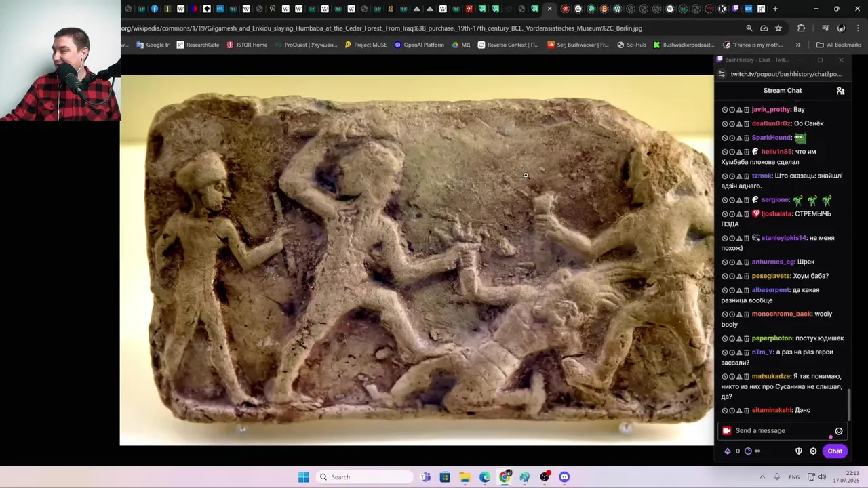Open the Google tr bookmark
Viewport: 868px width, 488px height.
[x=153, y=45]
